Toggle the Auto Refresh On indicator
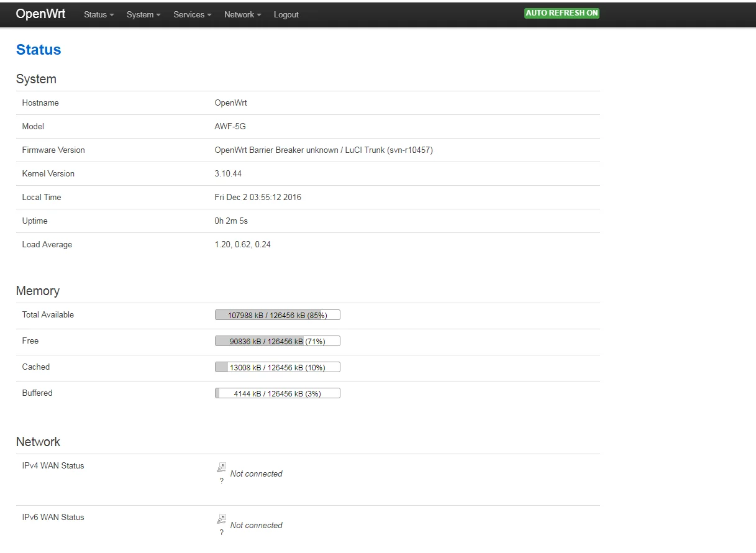 coord(562,13)
